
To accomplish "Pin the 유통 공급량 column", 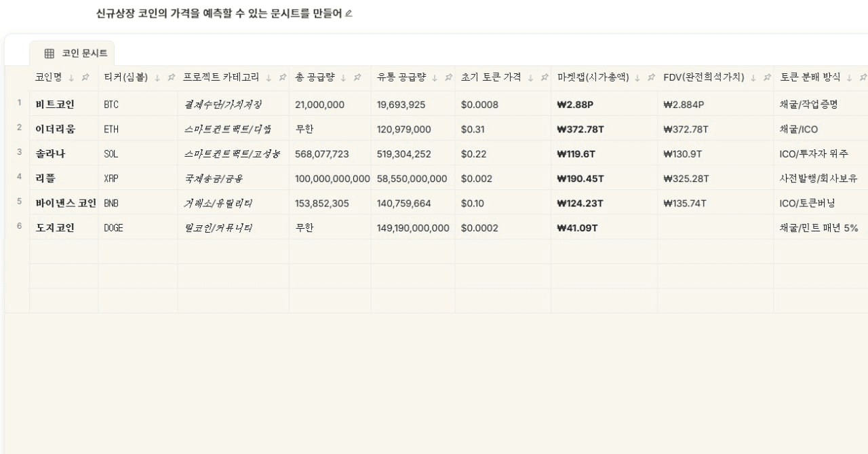I will click(449, 78).
